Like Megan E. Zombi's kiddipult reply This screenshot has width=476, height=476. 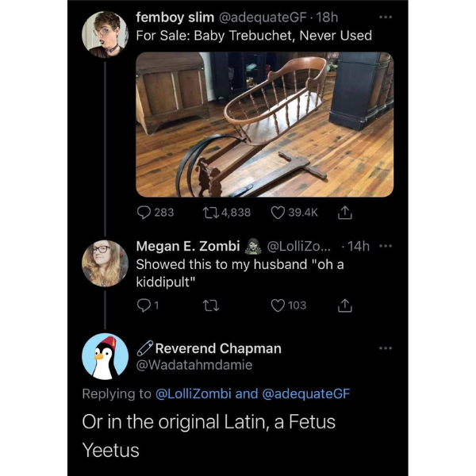pyautogui.click(x=278, y=305)
